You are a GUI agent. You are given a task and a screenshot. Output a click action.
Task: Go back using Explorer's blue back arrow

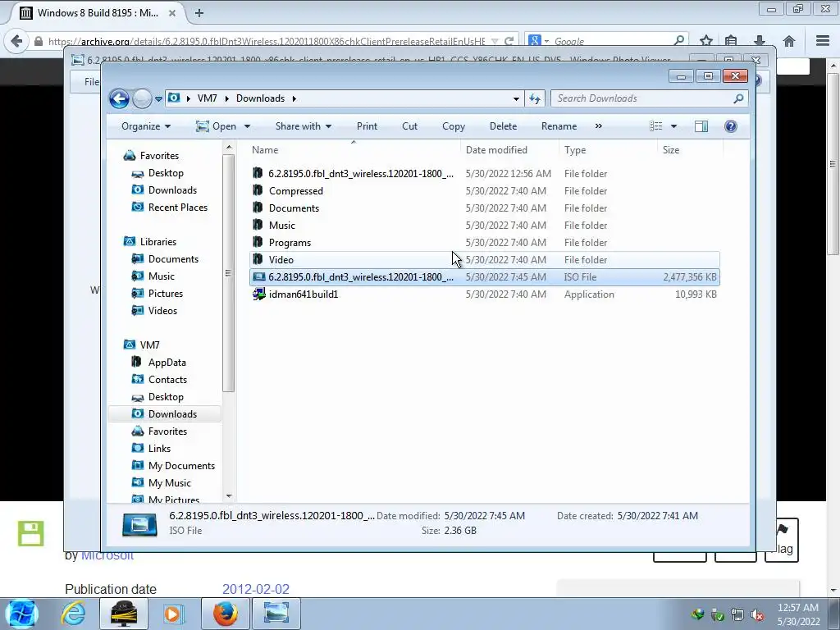[119, 98]
